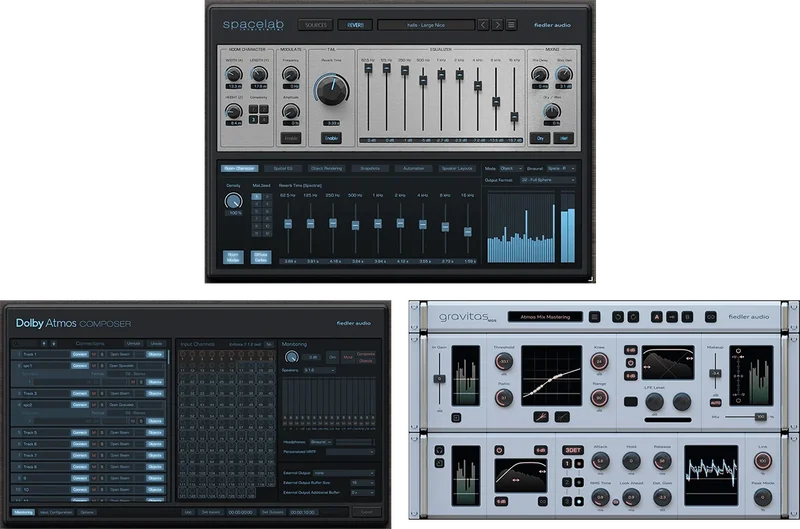Click the up arrow in Composer Connections header
Viewport: 800px width, 529px height.
44,343
